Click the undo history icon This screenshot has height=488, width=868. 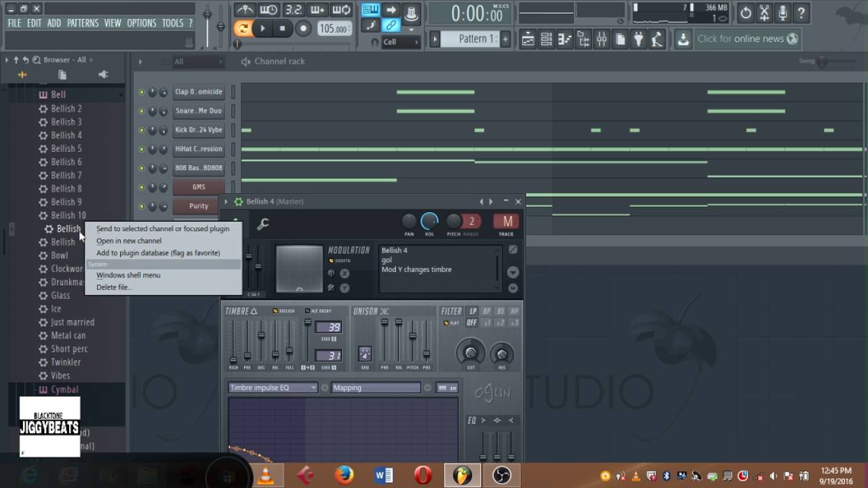(x=746, y=12)
